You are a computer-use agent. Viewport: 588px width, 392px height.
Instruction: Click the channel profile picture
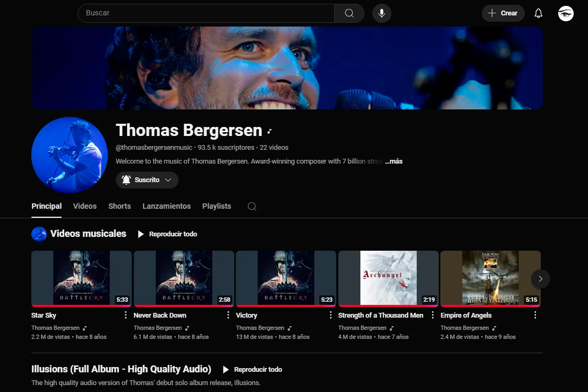[70, 155]
